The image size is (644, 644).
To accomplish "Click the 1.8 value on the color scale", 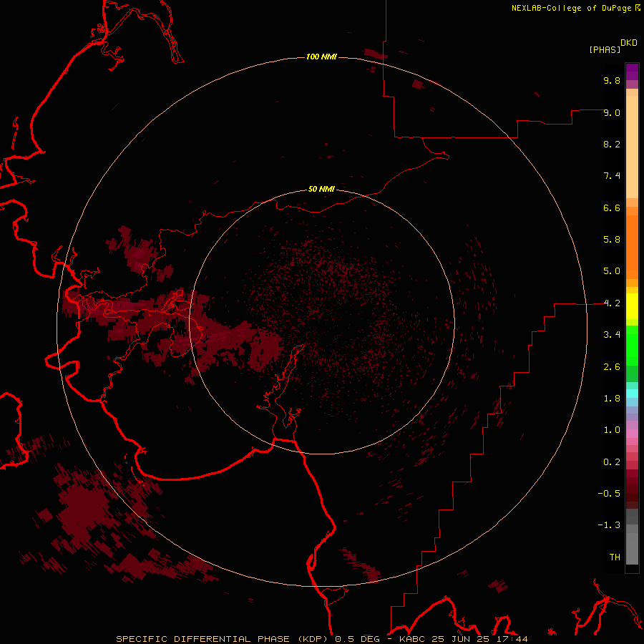I will pyautogui.click(x=612, y=398).
